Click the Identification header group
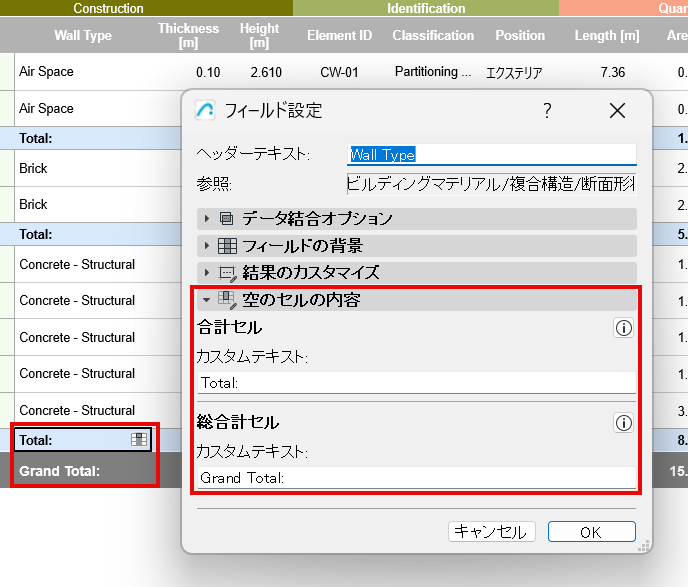 (426, 8)
